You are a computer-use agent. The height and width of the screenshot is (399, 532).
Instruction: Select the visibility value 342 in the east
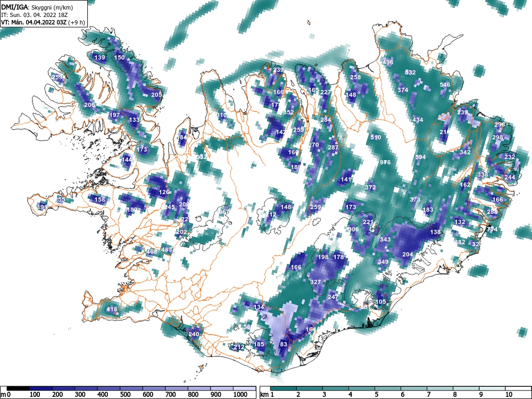coord(465,152)
